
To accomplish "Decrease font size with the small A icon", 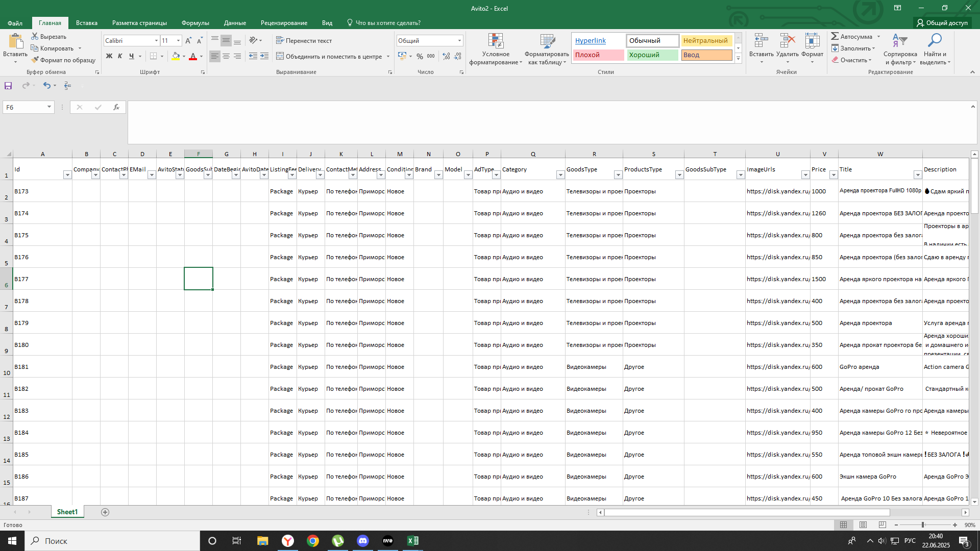I will [200, 40].
